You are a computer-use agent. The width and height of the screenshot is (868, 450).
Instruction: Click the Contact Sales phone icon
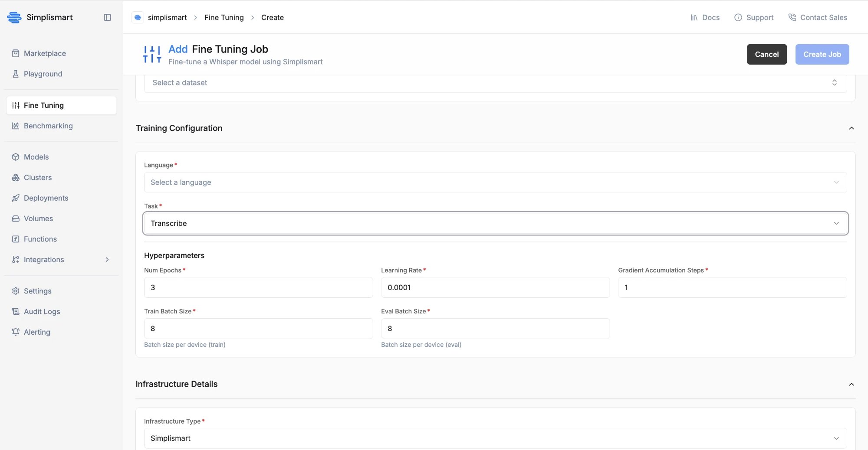click(x=792, y=17)
